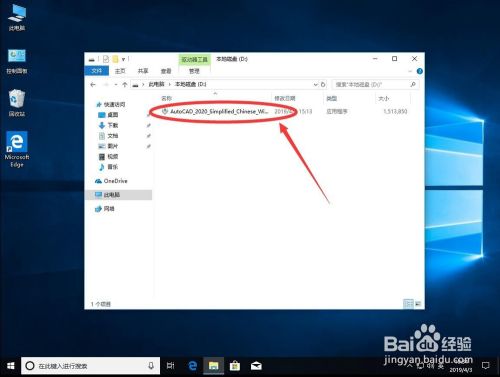Click the 应用程序 type cell
Image resolution: width=500 pixels, height=377 pixels.
(x=337, y=111)
